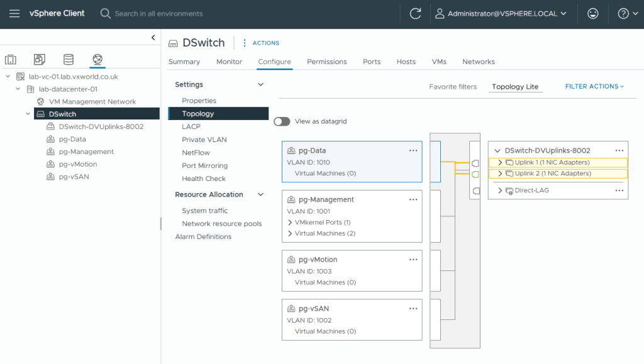Open the DSwitch Actions menu
This screenshot has width=644, height=364.
click(261, 43)
